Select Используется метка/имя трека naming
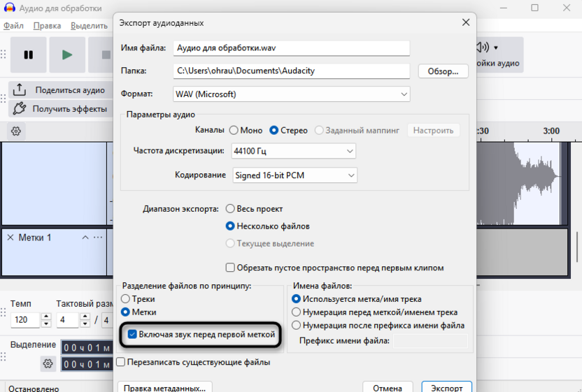Image resolution: width=582 pixels, height=392 pixels. point(296,298)
